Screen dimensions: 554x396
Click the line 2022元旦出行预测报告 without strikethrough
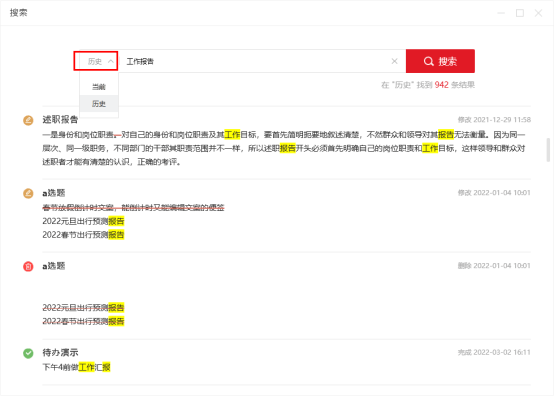[83, 221]
